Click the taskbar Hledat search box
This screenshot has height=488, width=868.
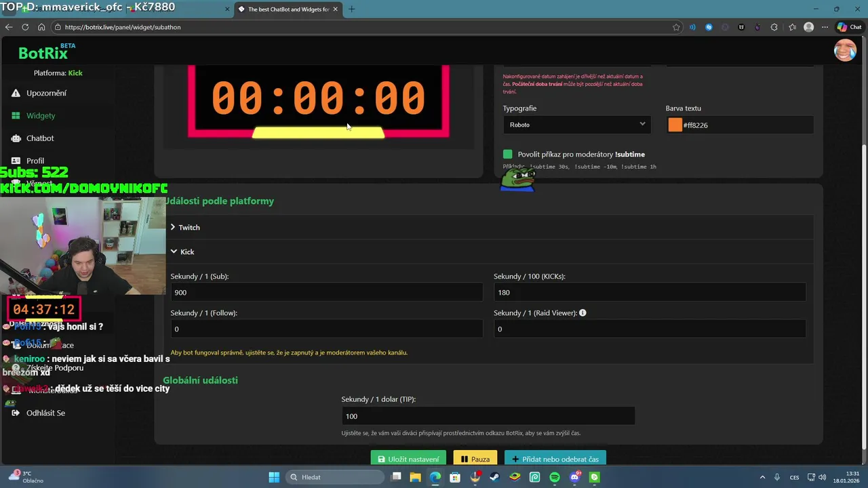coord(335,477)
